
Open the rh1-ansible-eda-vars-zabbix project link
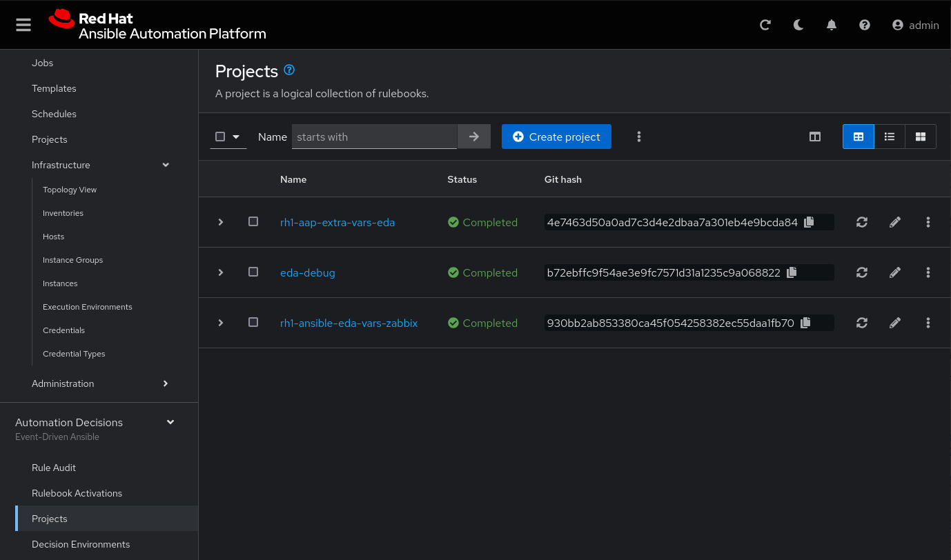[x=349, y=323]
